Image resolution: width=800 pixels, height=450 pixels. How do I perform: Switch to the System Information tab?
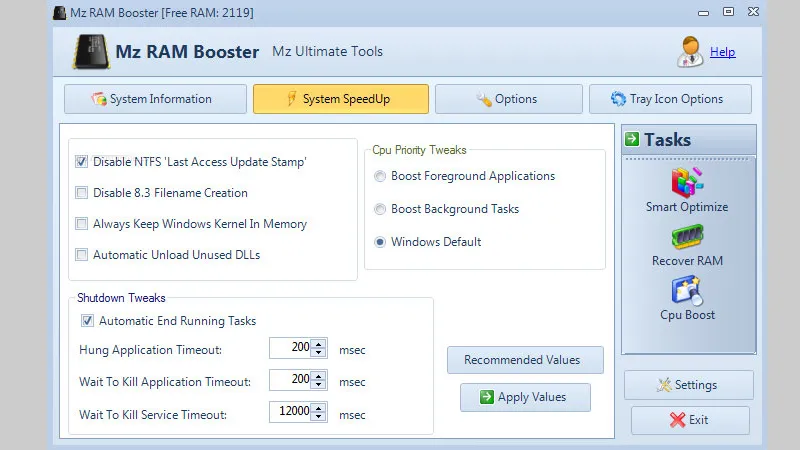155,99
